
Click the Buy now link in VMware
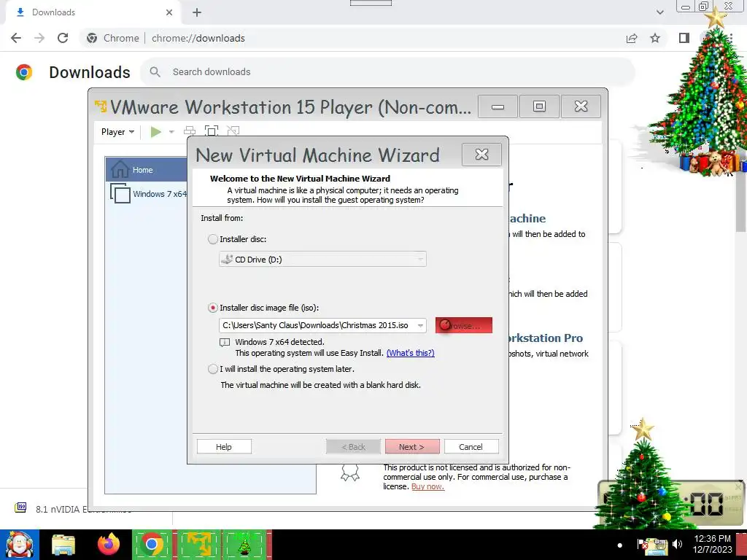point(427,486)
